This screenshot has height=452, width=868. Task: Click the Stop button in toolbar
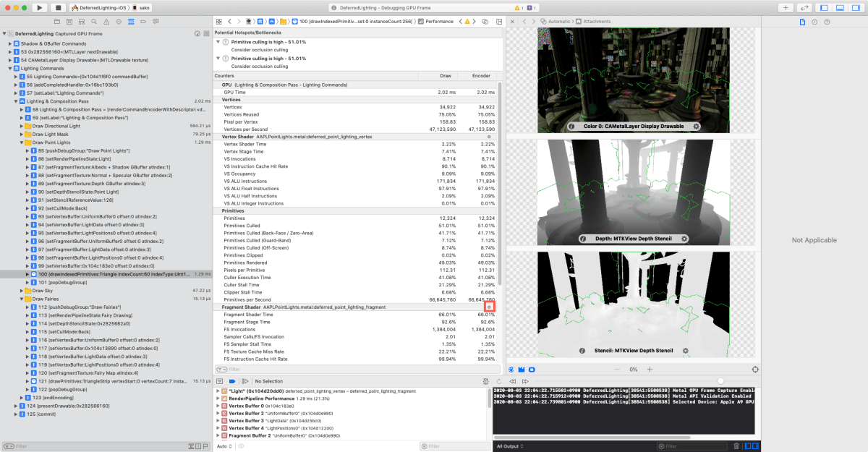pos(58,7)
